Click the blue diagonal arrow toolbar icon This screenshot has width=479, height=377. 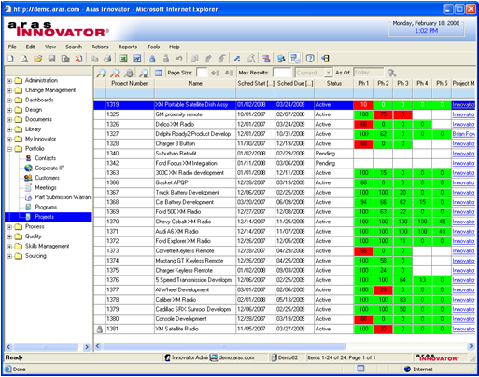tap(237, 59)
